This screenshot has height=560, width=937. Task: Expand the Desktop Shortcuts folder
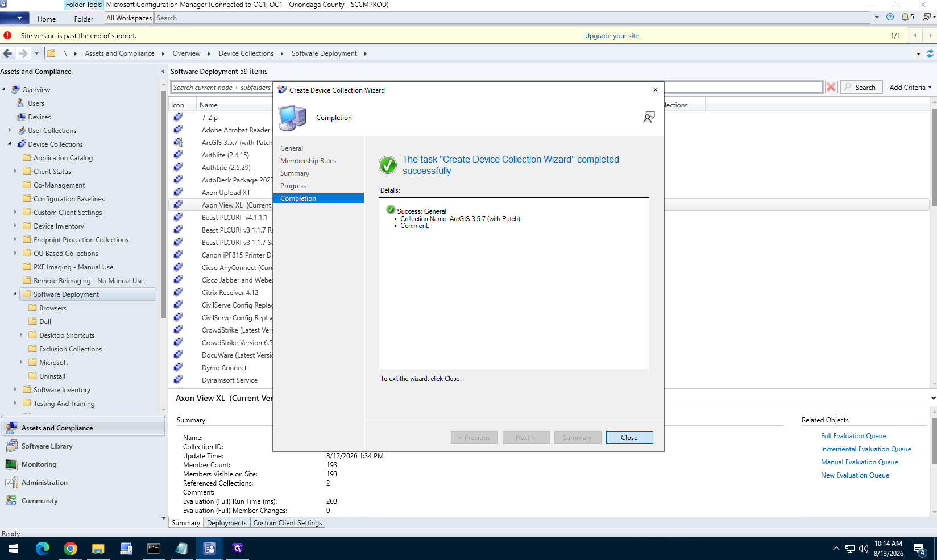coord(21,335)
